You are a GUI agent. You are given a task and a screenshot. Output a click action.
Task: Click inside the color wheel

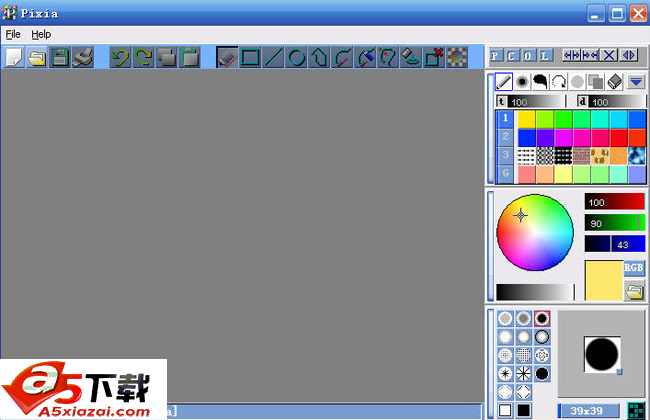(x=535, y=232)
